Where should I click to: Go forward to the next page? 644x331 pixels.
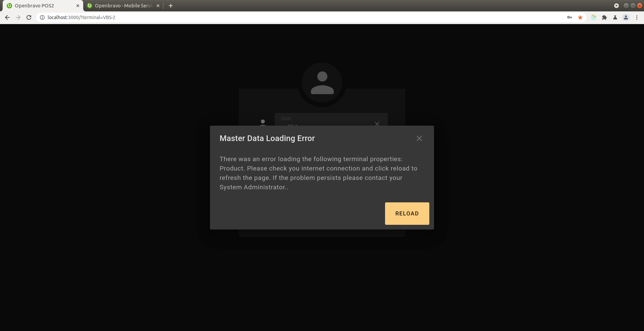point(18,17)
